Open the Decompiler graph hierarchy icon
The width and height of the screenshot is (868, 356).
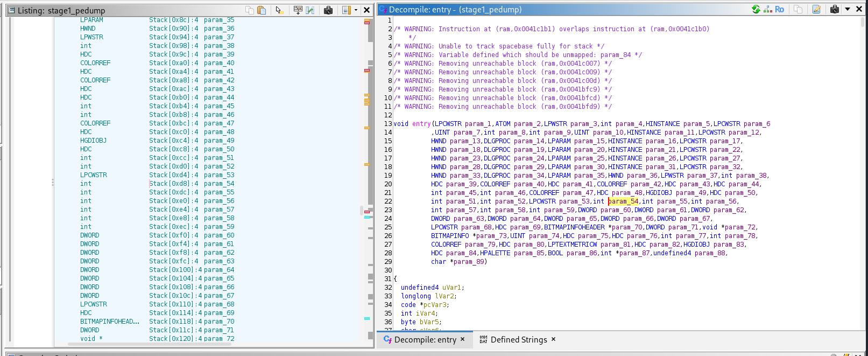coord(768,9)
